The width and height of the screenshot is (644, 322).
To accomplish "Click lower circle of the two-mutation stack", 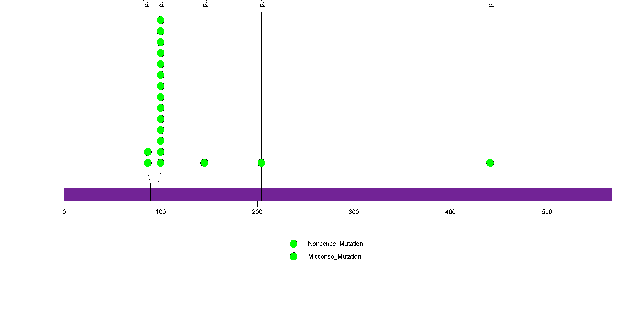I will (148, 163).
